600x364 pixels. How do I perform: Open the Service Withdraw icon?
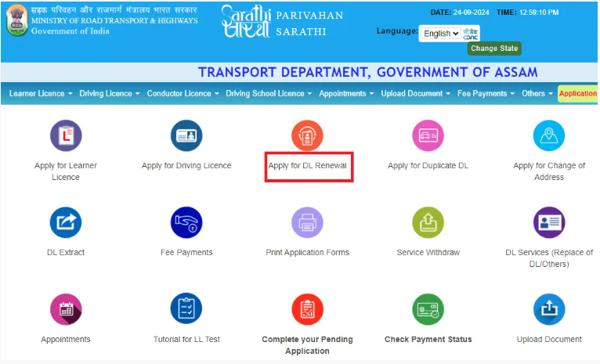428,223
